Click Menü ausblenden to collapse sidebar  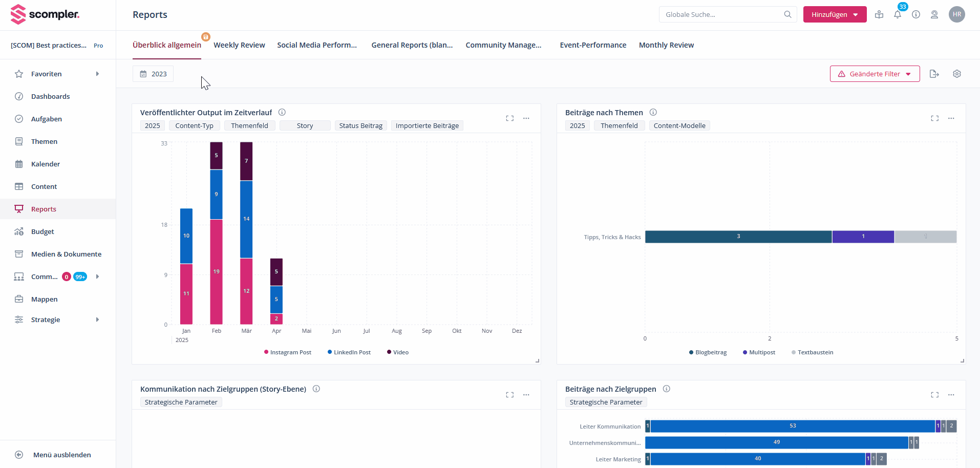61,455
